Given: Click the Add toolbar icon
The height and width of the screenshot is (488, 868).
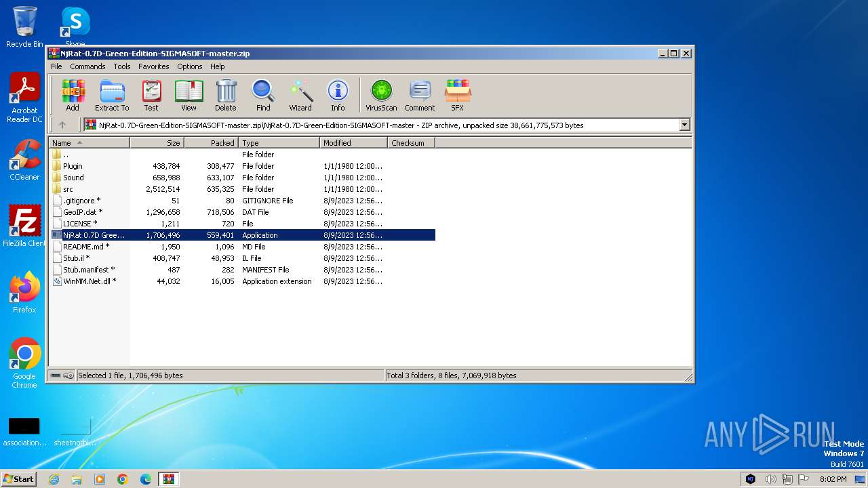Looking at the screenshot, I should click(x=73, y=95).
